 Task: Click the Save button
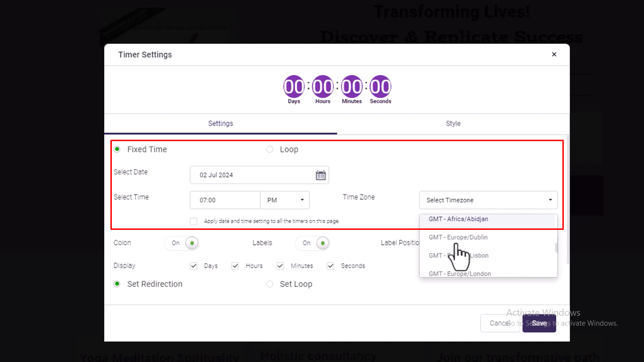pyautogui.click(x=539, y=323)
